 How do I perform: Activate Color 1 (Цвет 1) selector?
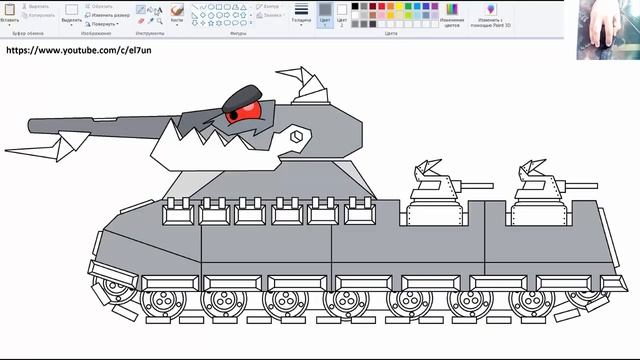tap(325, 15)
